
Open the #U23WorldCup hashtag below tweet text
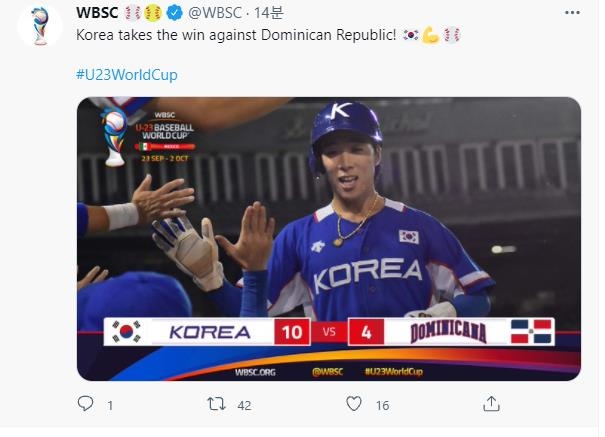click(127, 75)
